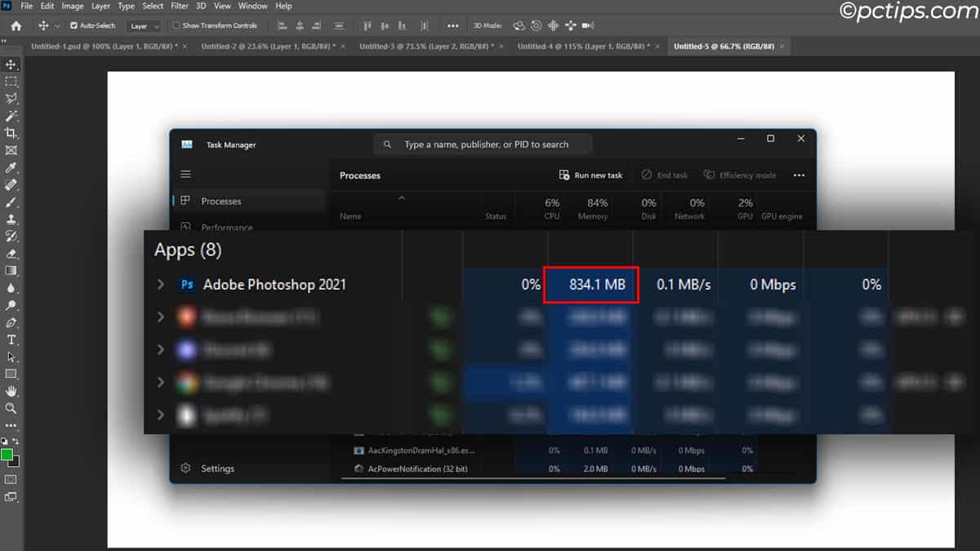Click the Run new task button
The height and width of the screenshot is (551, 980).
point(590,175)
